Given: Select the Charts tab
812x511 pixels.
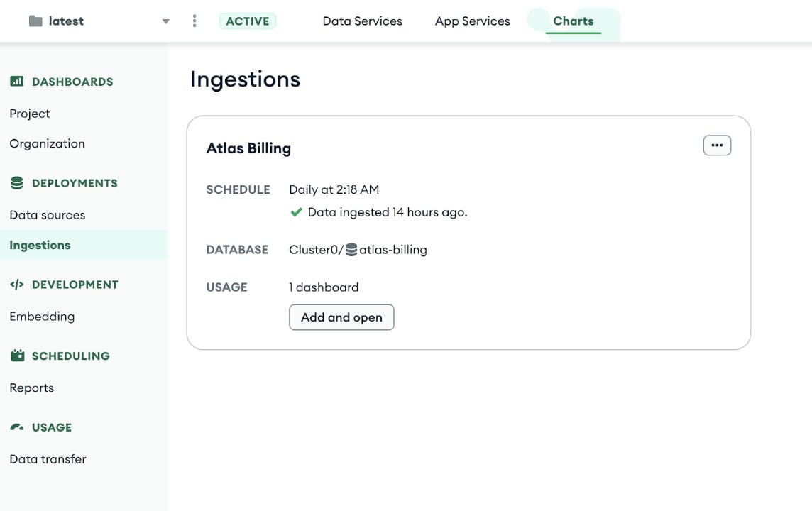Looking at the screenshot, I should tap(573, 21).
